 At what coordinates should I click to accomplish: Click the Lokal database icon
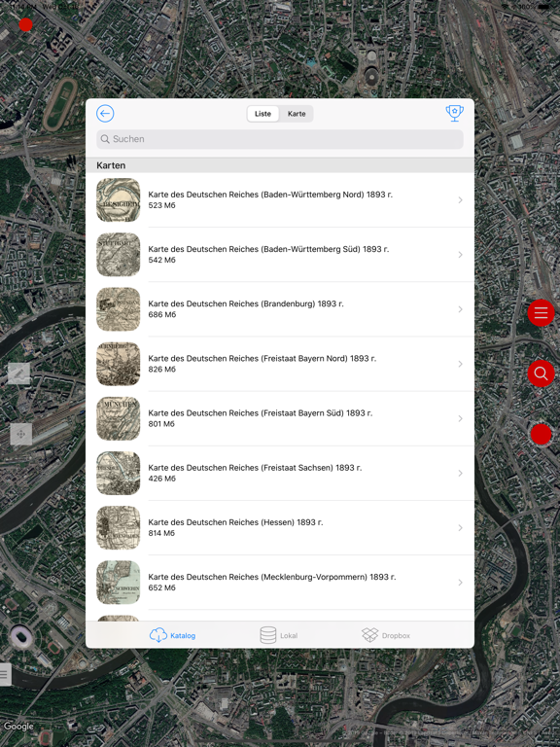pos(267,635)
